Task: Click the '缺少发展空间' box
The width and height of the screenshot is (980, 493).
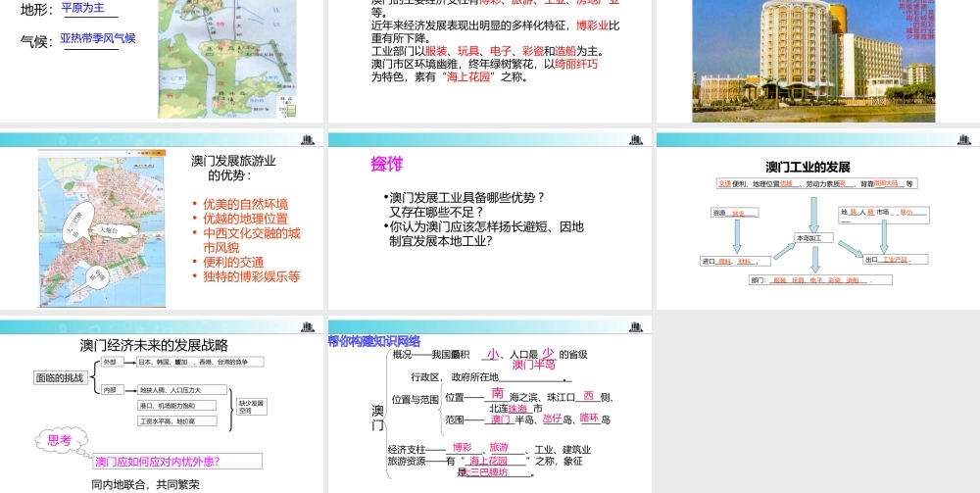Action: pos(251,407)
